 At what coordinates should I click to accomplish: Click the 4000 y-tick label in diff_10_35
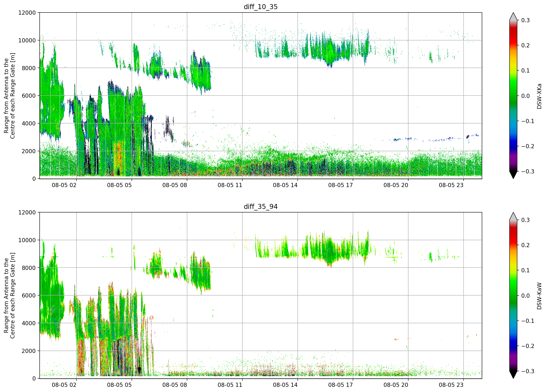29,123
